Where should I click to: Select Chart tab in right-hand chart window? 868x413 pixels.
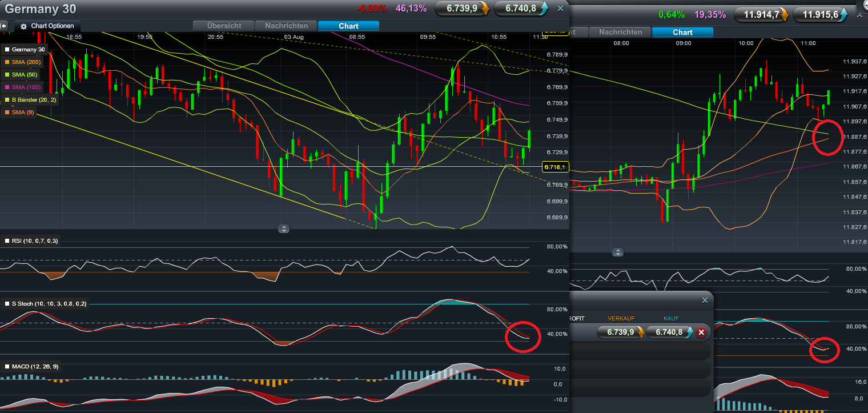pos(682,32)
